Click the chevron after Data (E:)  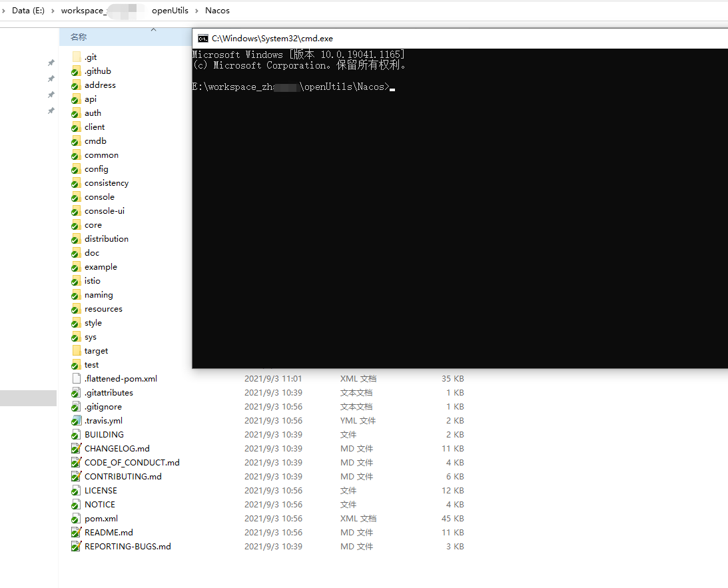(52, 11)
